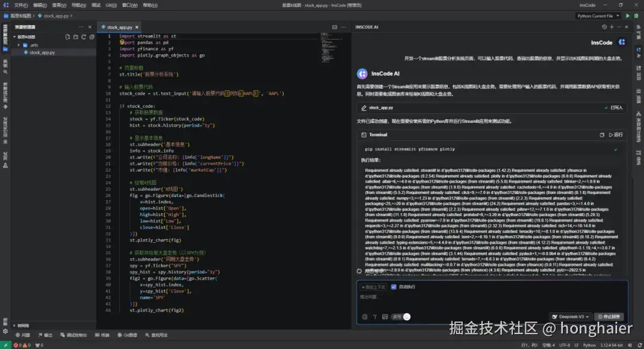Refresh the Explorer with the refresh icon
Image resolution: width=644 pixels, height=349 pixels.
(83, 37)
